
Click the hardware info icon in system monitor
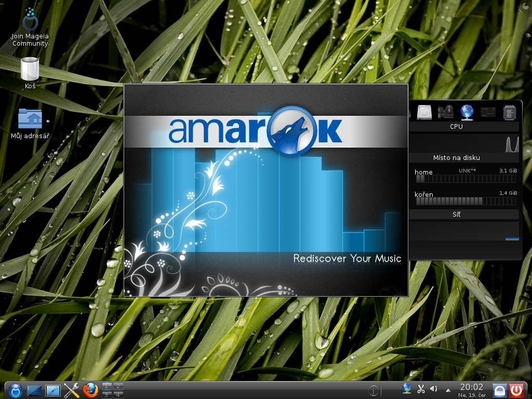point(445,112)
